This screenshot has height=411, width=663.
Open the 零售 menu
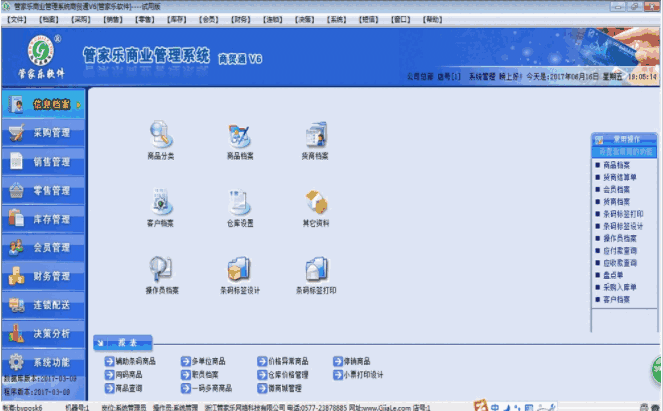pyautogui.click(x=145, y=19)
